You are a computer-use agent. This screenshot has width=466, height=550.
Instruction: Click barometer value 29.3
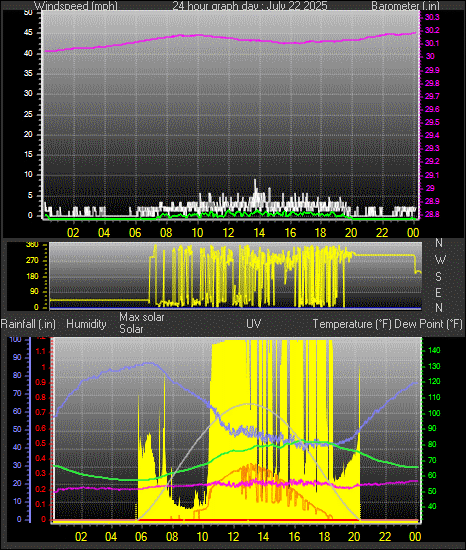coord(432,148)
